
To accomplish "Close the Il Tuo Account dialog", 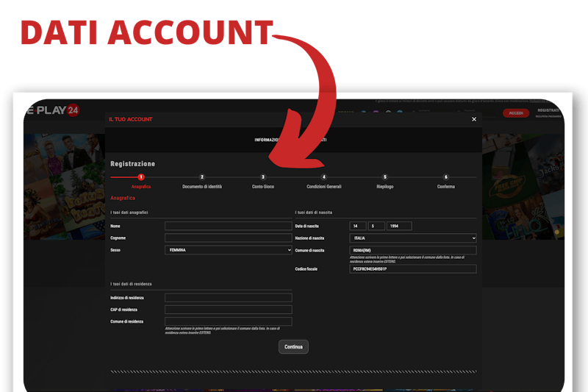I will click(x=473, y=119).
